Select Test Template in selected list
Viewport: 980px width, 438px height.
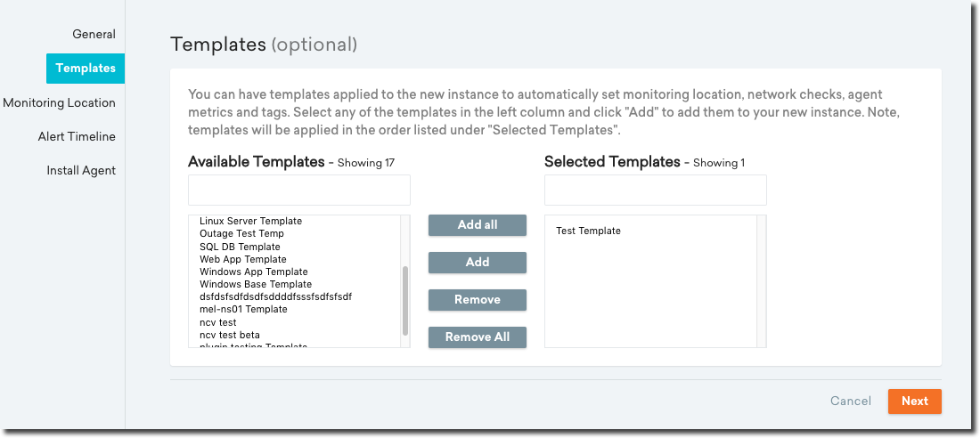pyautogui.click(x=588, y=231)
